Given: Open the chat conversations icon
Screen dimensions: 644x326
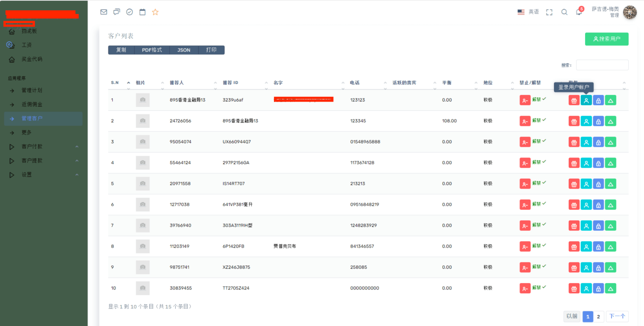Looking at the screenshot, I should click(x=116, y=12).
